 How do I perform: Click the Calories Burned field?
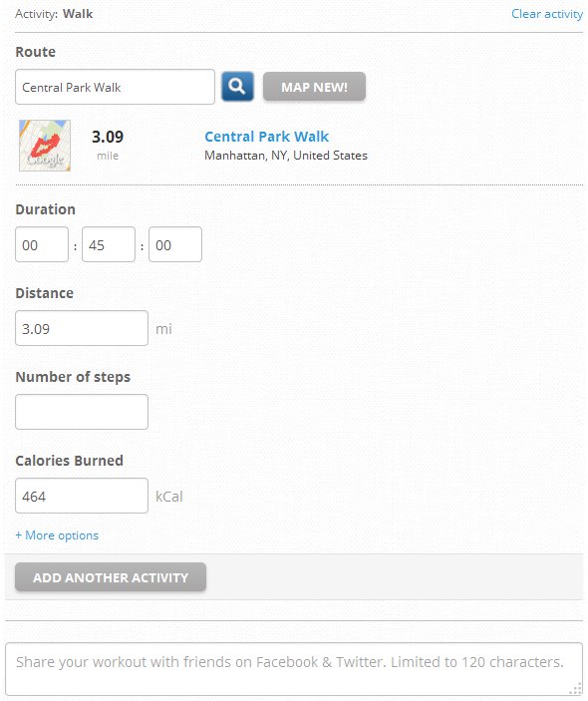click(82, 496)
